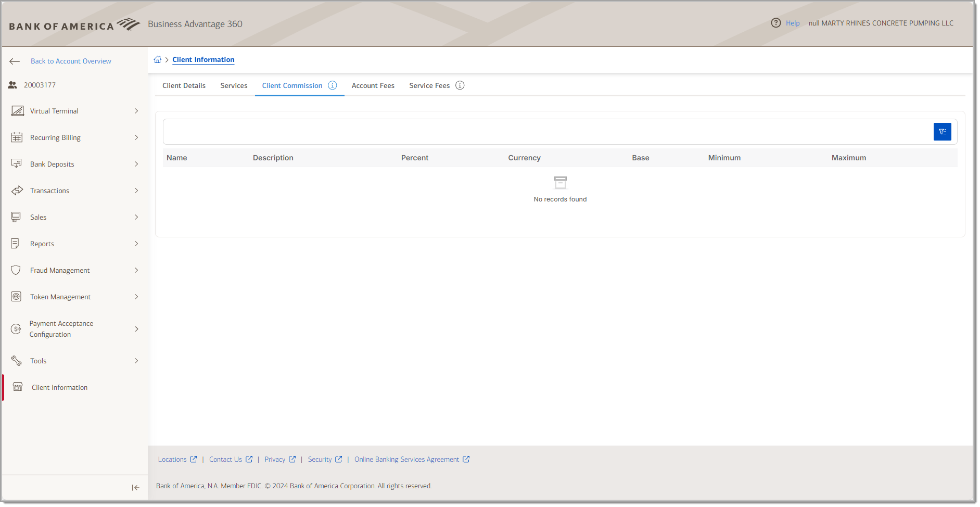Viewport: 980px width, 507px height.
Task: Open Payment Acceptance Configuration
Action: [x=61, y=328]
